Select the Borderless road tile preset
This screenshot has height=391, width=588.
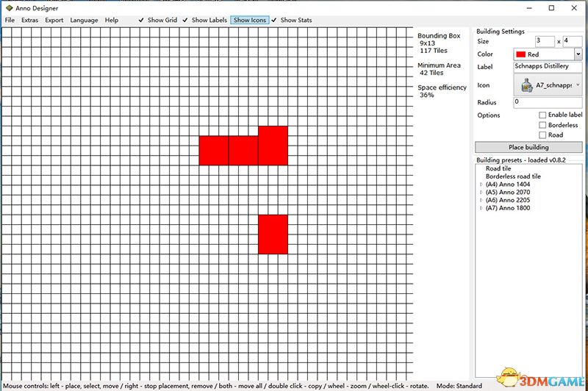click(x=513, y=176)
